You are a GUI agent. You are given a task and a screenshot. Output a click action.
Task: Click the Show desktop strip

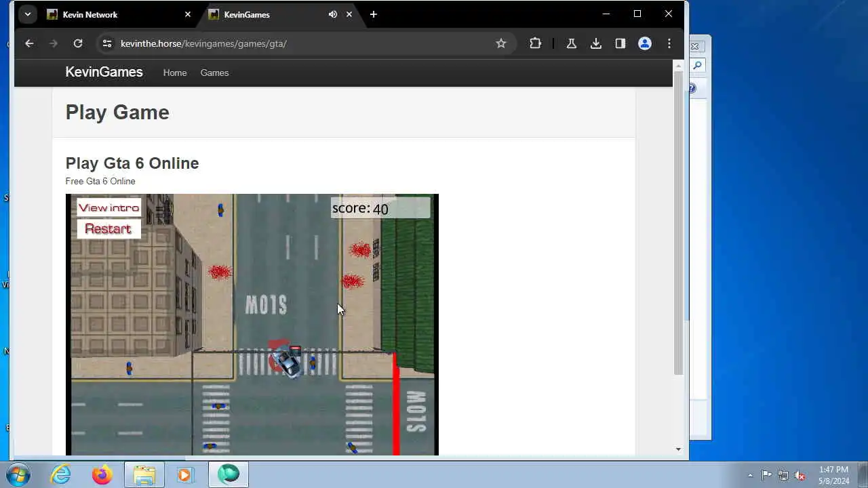click(863, 474)
